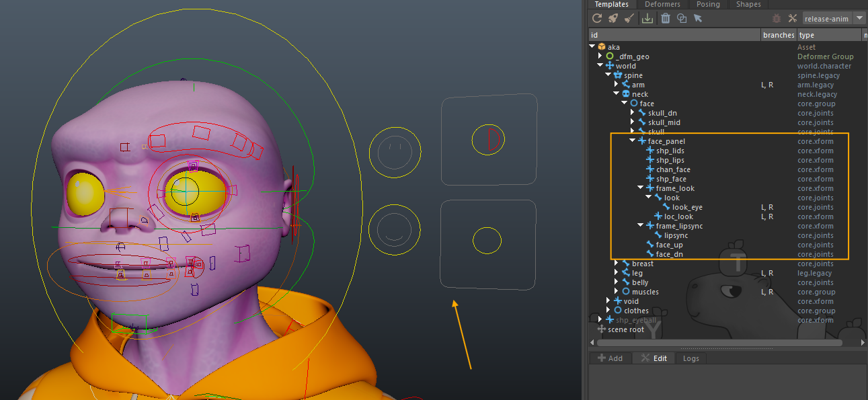
Task: Click the trash can delete icon
Action: pyautogui.click(x=666, y=18)
